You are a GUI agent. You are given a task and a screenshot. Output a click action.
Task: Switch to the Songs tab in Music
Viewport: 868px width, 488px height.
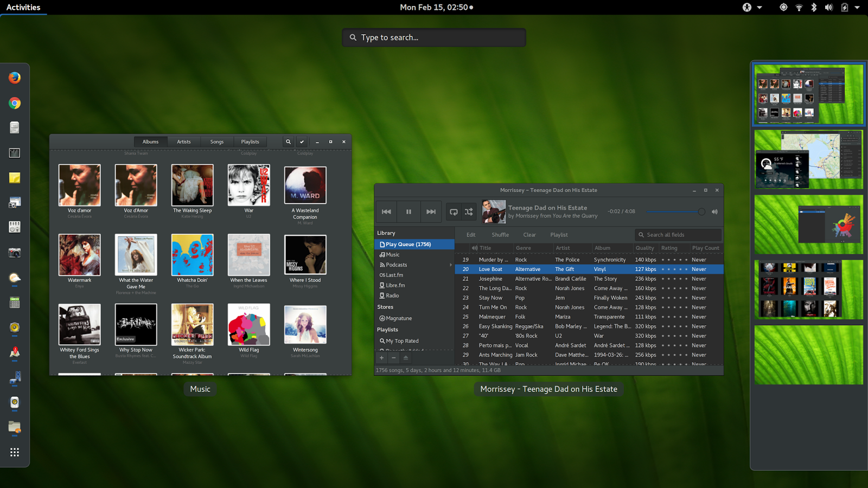pos(217,142)
